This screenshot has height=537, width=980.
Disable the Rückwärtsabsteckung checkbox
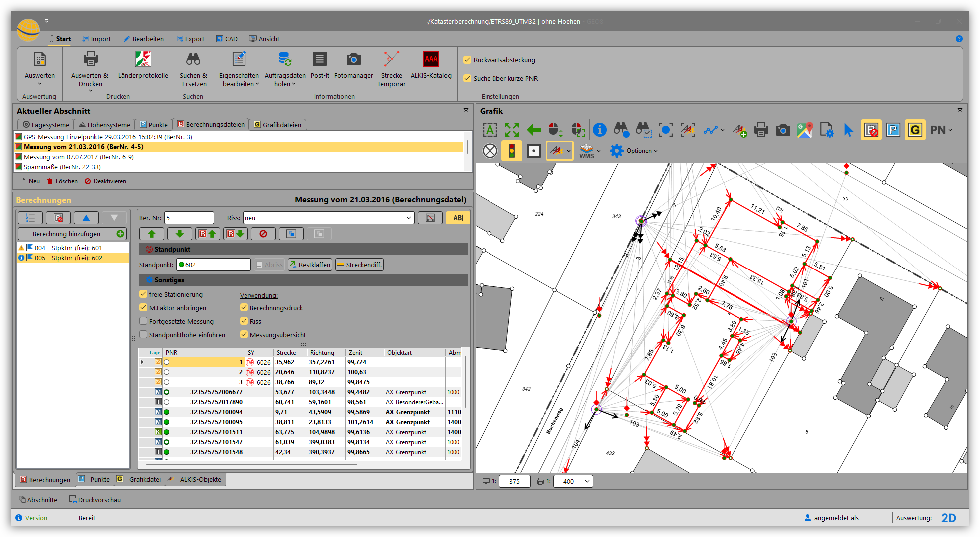pos(467,60)
